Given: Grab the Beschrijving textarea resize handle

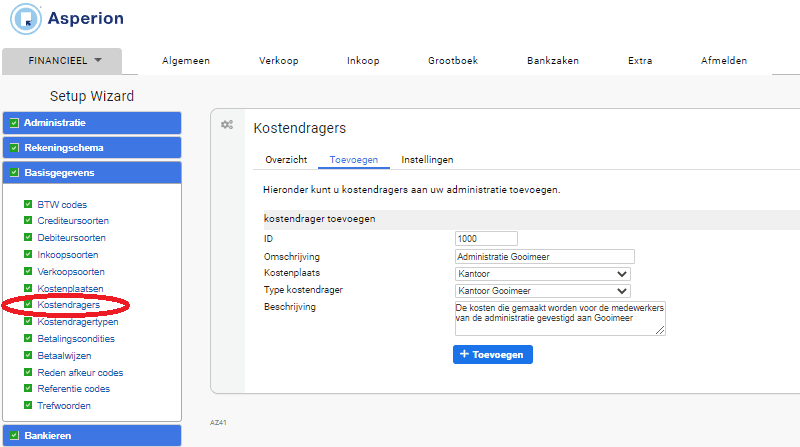Looking at the screenshot, I should pos(660,331).
